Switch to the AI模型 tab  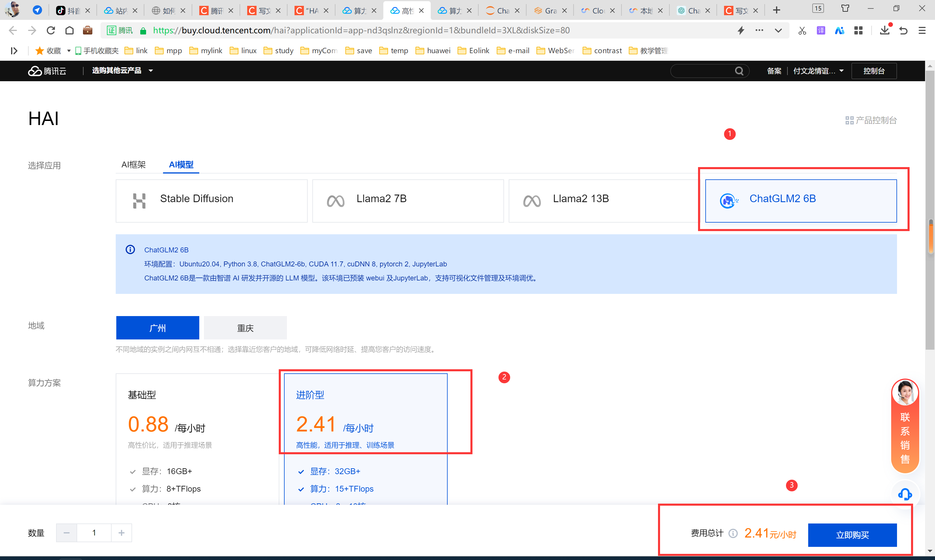tap(181, 164)
